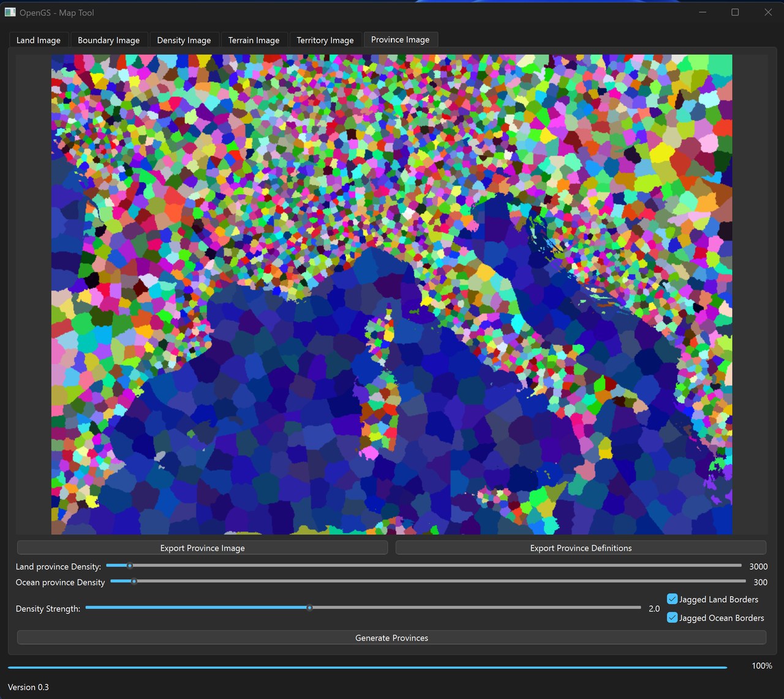784x699 pixels.
Task: Open the Density Image tab
Action: click(184, 39)
